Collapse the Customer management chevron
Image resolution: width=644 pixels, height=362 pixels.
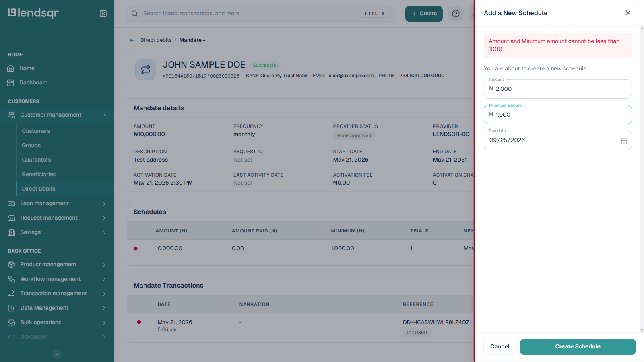(x=104, y=115)
